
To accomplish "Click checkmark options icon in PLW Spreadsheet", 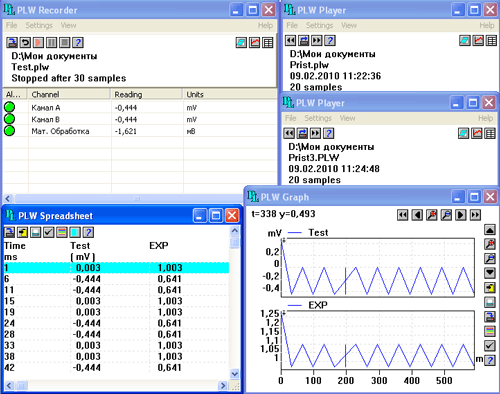I will pos(49,232).
